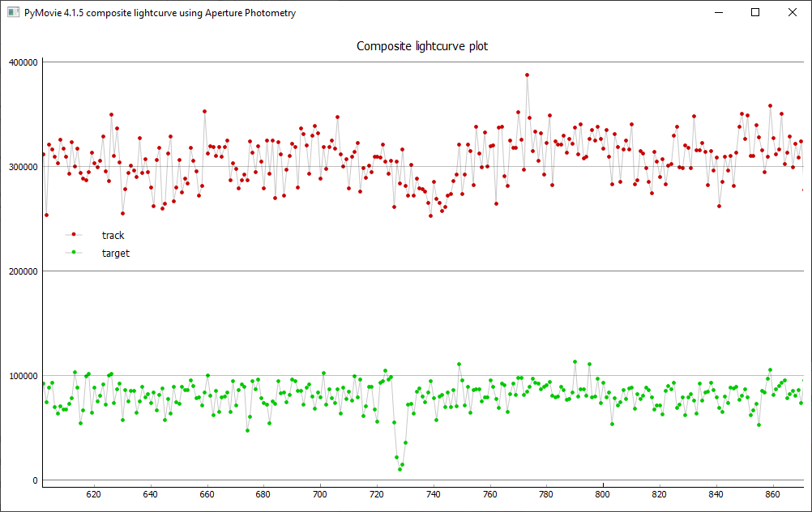
Task: Minimize the composite lightcurve window
Action: pyautogui.click(x=716, y=13)
